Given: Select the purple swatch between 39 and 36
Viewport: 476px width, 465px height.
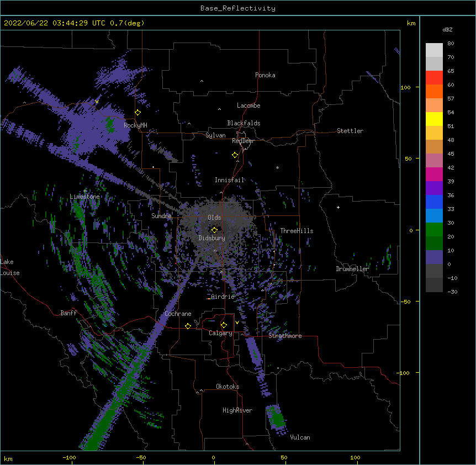Looking at the screenshot, I should tap(434, 188).
